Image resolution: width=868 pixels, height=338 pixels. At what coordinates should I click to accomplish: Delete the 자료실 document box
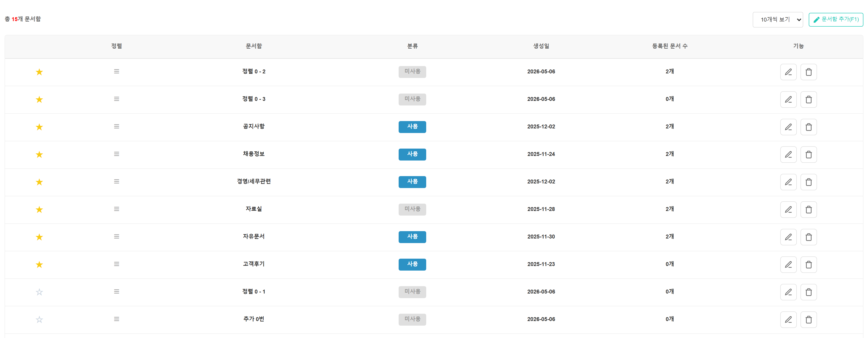coord(808,210)
